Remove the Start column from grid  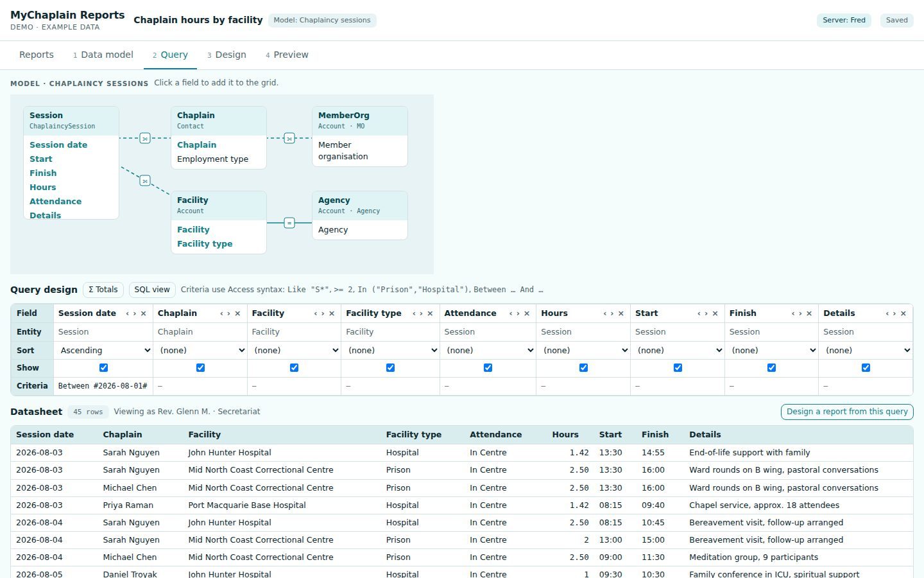click(715, 313)
